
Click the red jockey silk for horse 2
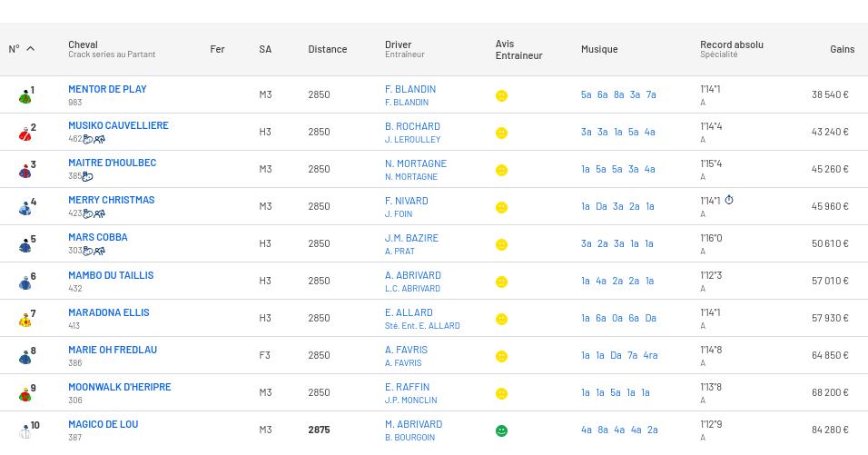pyautogui.click(x=25, y=134)
